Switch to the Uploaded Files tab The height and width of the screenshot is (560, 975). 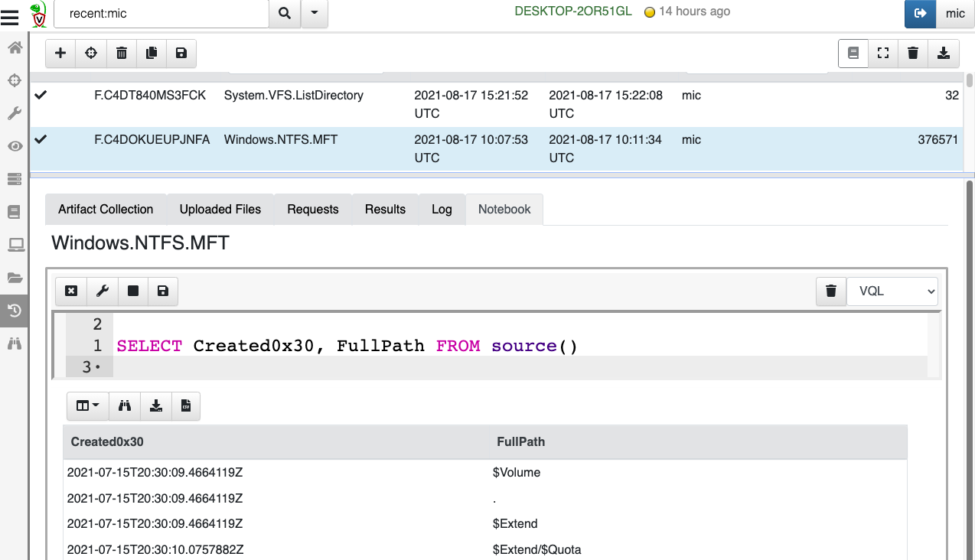coord(220,209)
